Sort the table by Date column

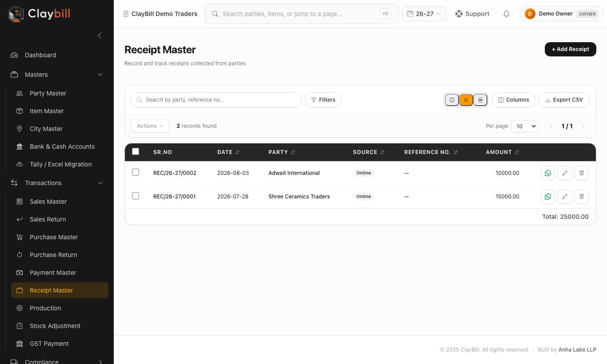click(228, 152)
